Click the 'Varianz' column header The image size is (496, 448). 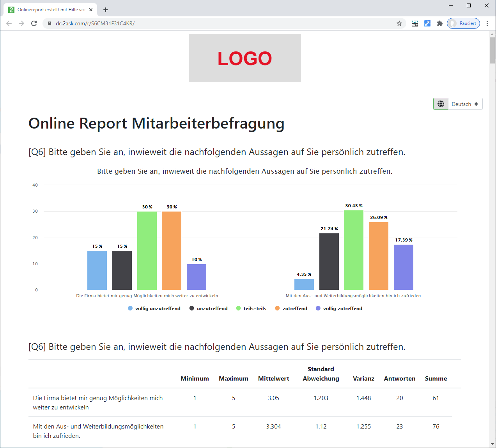coord(364,379)
